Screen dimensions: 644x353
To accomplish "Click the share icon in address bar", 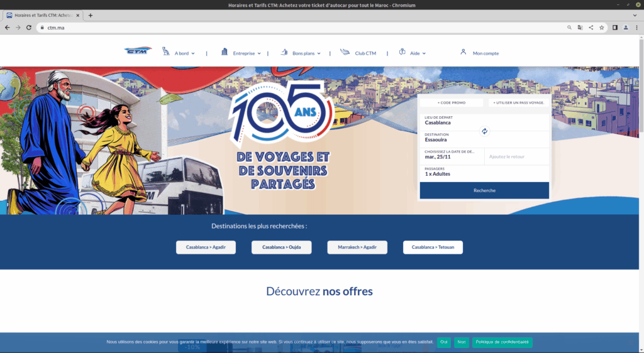I will tap(591, 28).
